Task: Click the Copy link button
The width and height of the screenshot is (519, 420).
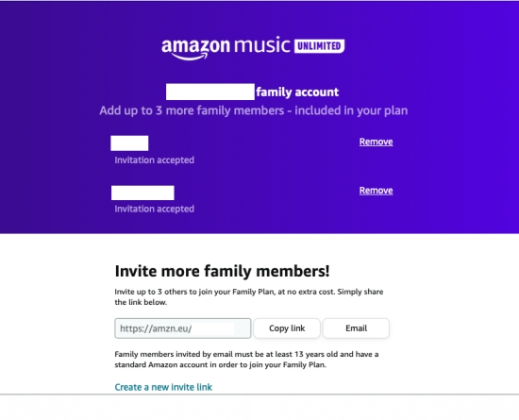Action: click(x=287, y=328)
